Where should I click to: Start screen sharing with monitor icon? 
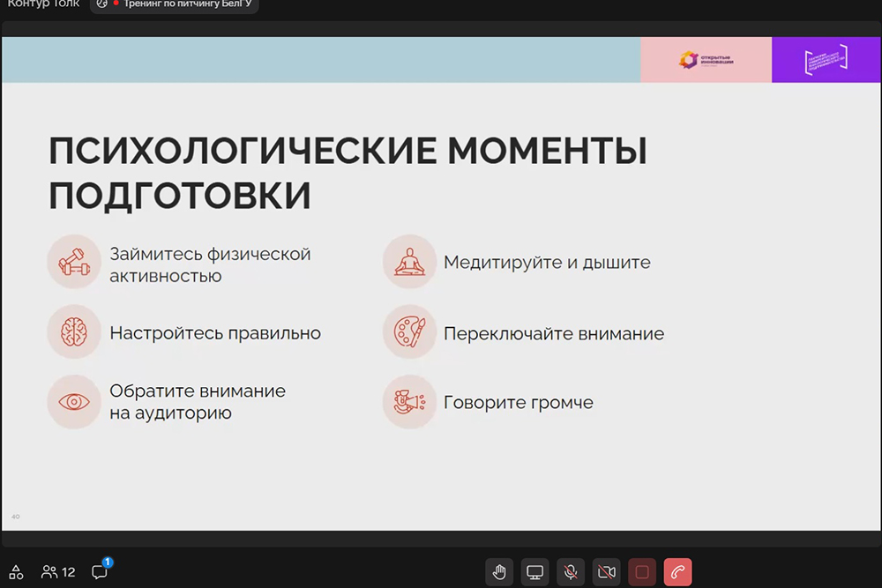(534, 572)
